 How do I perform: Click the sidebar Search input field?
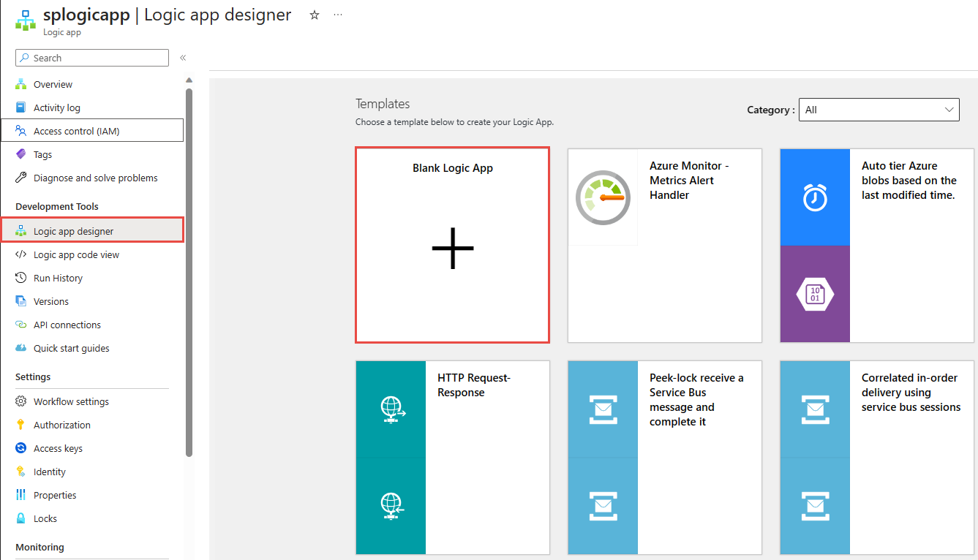coord(92,58)
